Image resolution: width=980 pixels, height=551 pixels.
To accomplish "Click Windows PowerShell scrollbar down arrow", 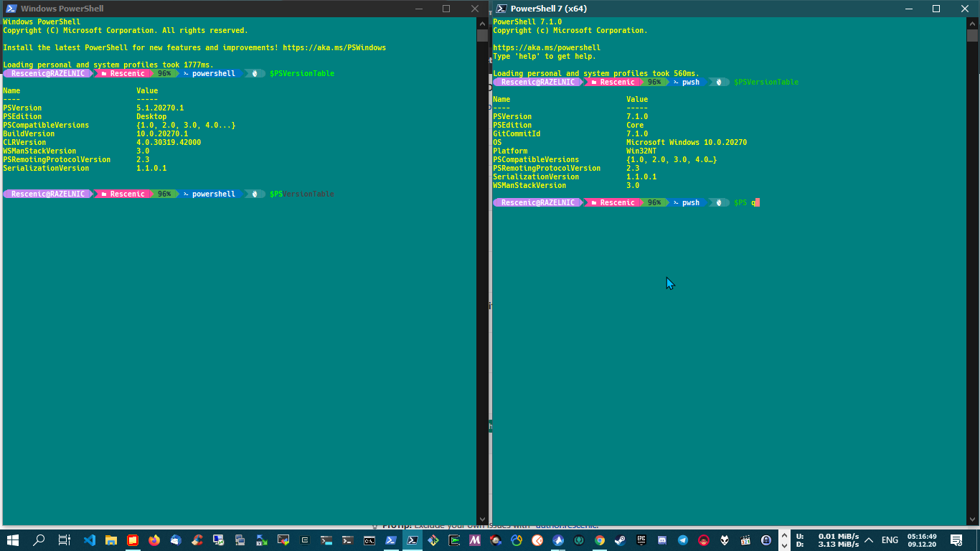I will pos(482,519).
